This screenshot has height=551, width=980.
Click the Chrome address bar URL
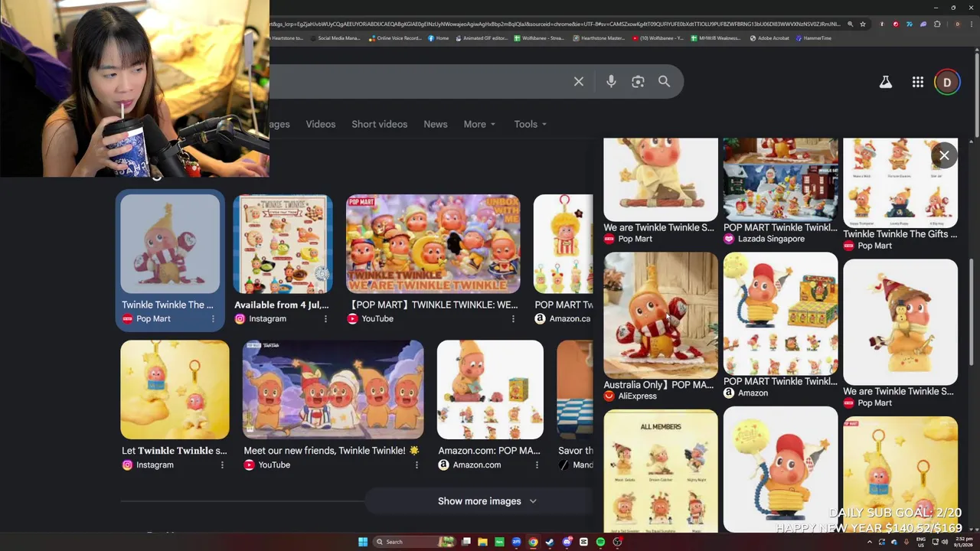pyautogui.click(x=555, y=24)
